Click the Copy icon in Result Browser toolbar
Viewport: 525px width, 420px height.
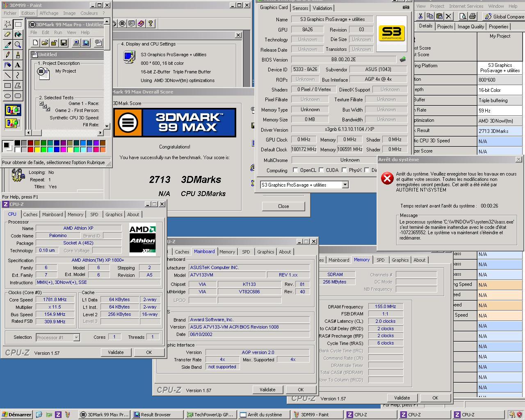pyautogui.click(x=430, y=16)
